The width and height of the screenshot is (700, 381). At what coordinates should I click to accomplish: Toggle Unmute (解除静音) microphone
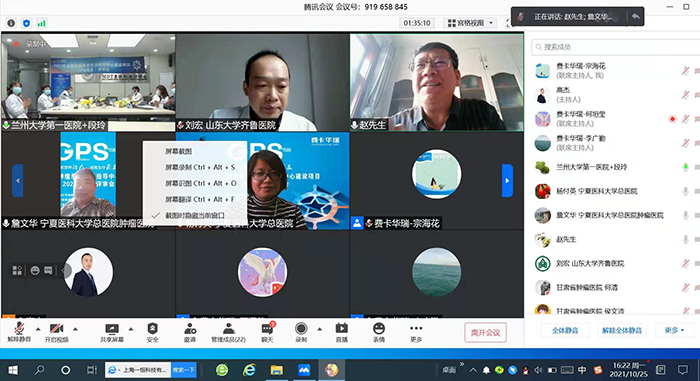(19, 333)
